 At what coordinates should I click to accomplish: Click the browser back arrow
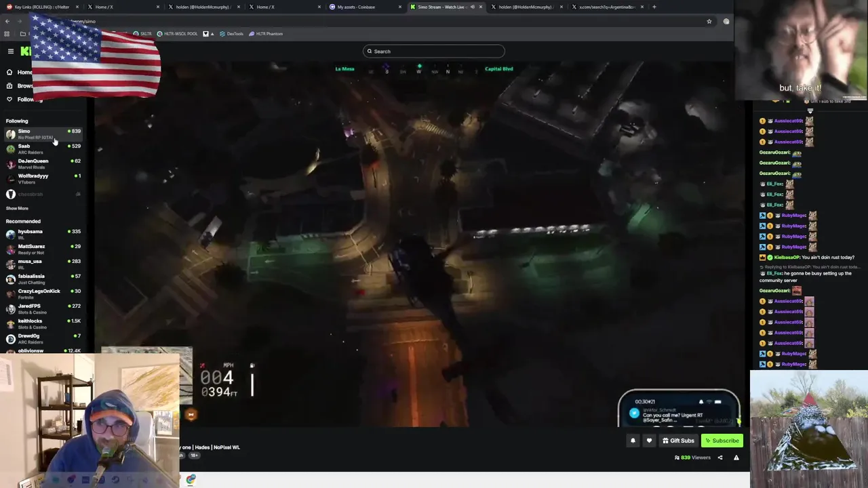7,21
